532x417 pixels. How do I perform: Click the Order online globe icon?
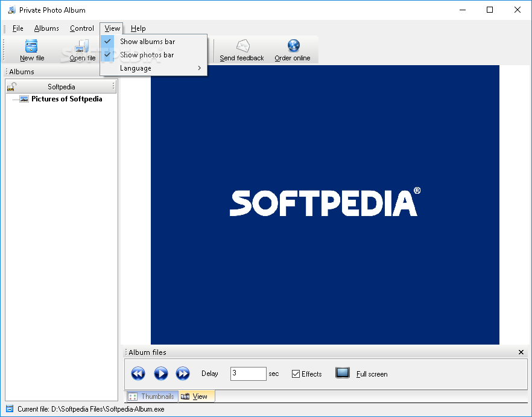[294, 46]
